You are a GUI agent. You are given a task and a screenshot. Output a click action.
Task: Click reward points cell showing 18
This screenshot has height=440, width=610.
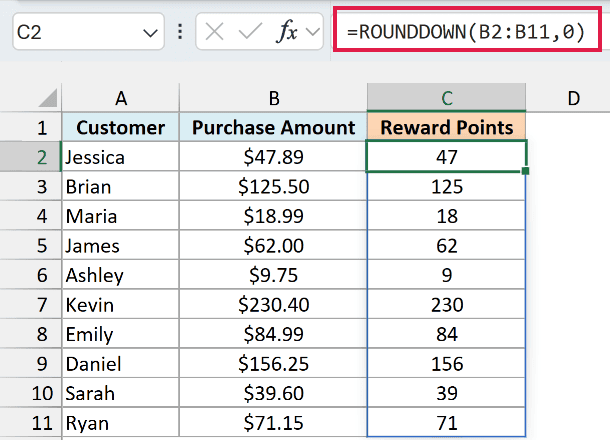tap(447, 216)
